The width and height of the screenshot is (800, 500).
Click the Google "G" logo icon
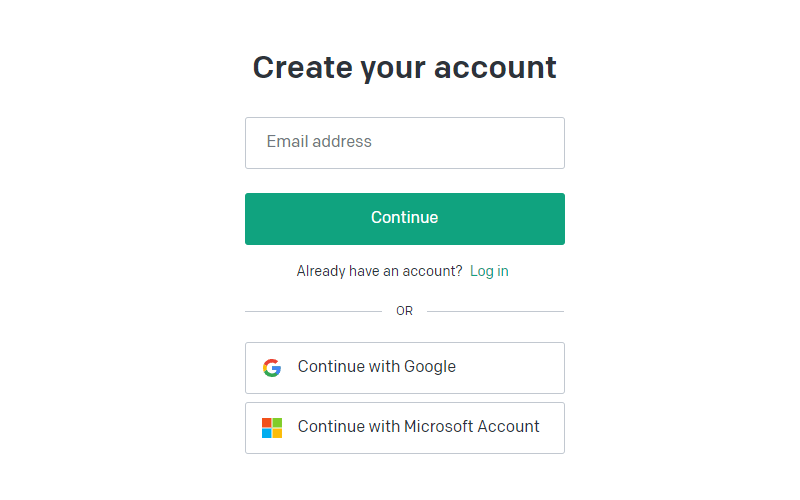[272, 367]
